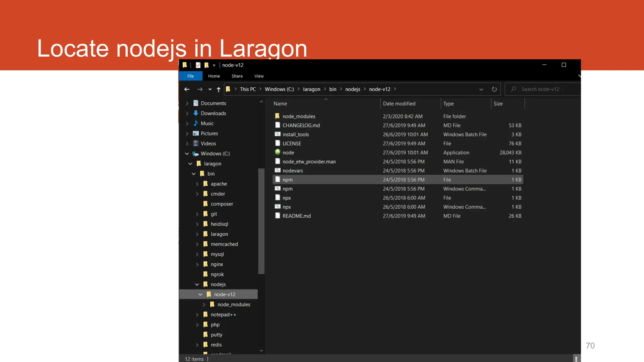Click 'laragon' in the address breadcrumb
644x362 pixels.
(x=312, y=89)
